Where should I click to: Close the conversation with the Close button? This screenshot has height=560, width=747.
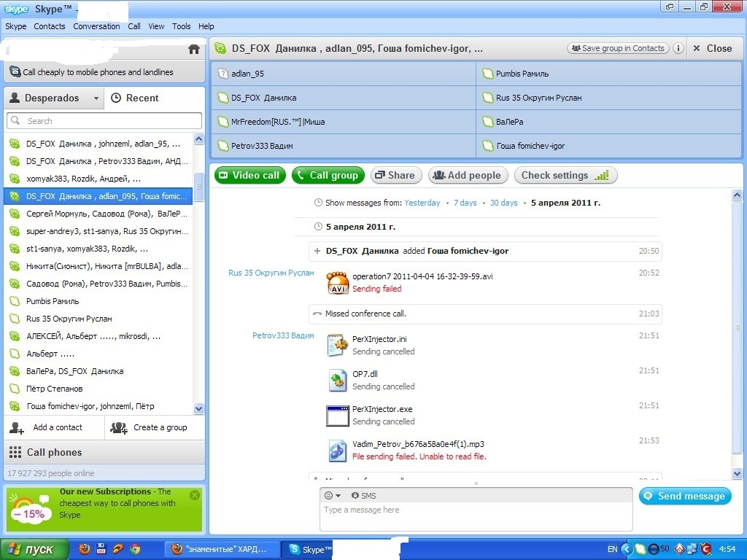713,48
